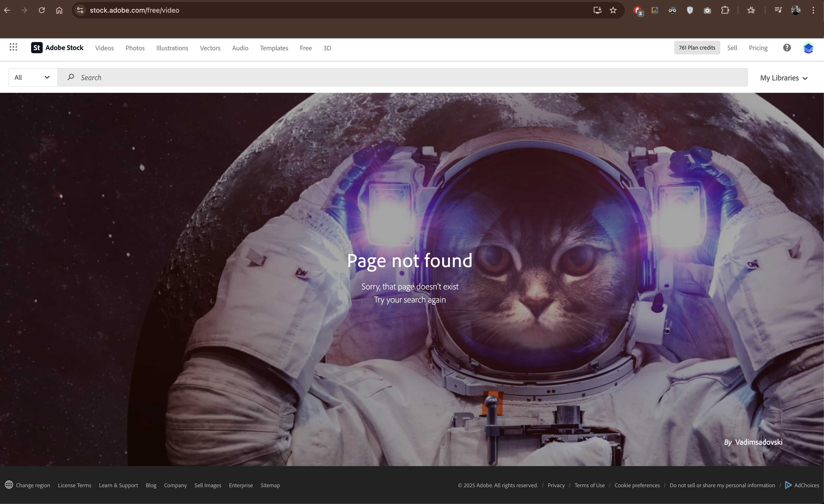Open the Adobe apps grid icon
This screenshot has height=504, width=824.
[x=13, y=47]
